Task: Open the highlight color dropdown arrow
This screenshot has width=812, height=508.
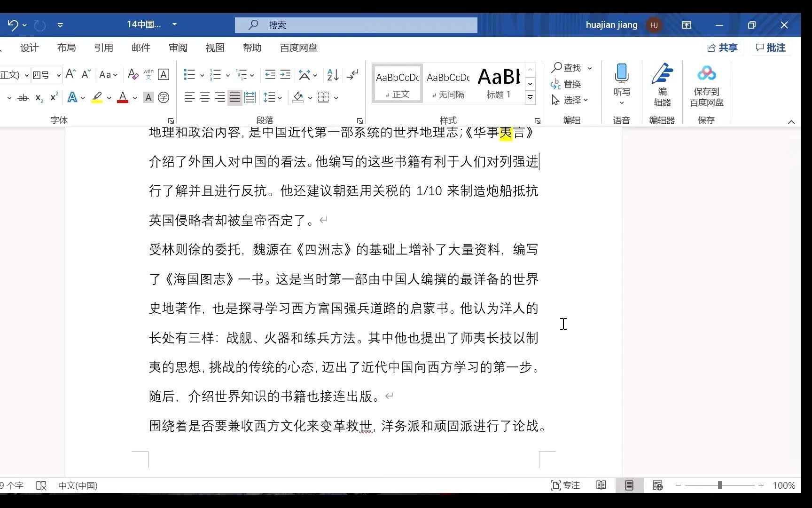Action: pos(109,98)
